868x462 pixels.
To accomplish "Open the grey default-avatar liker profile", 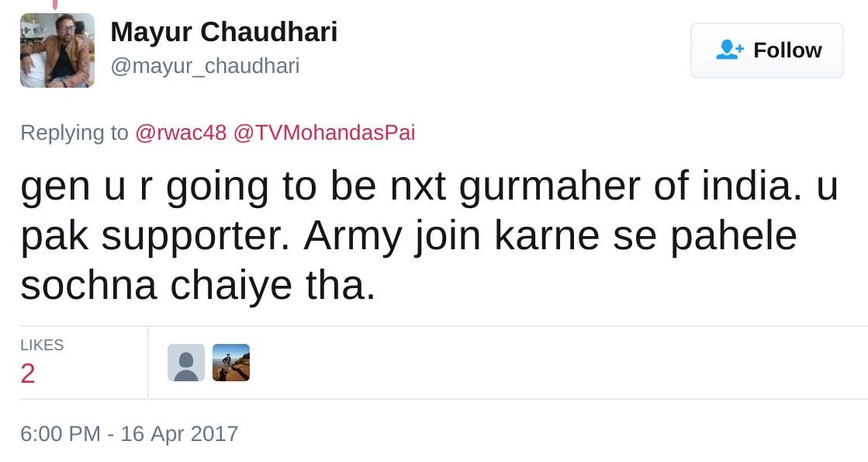I will (x=186, y=363).
